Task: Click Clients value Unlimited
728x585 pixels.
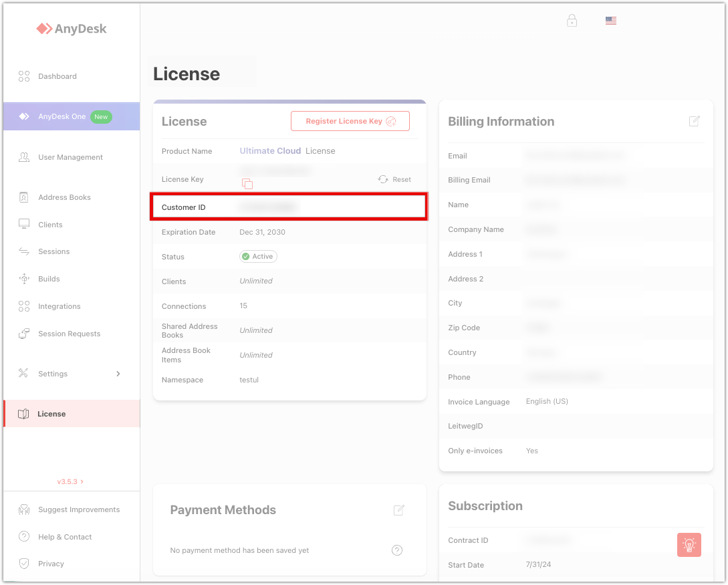Action: coord(256,281)
